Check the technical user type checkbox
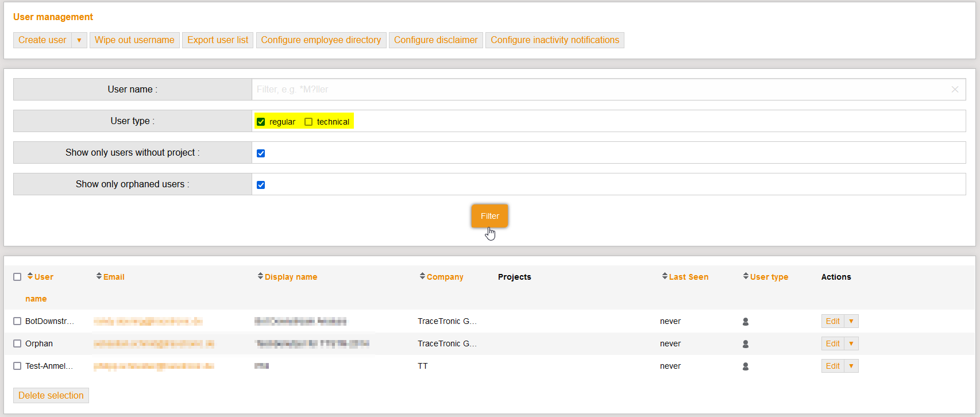Image resolution: width=980 pixels, height=417 pixels. (x=308, y=122)
